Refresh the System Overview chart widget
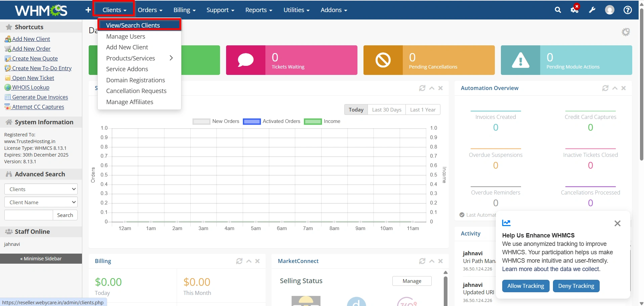The width and height of the screenshot is (644, 306). coord(422,88)
